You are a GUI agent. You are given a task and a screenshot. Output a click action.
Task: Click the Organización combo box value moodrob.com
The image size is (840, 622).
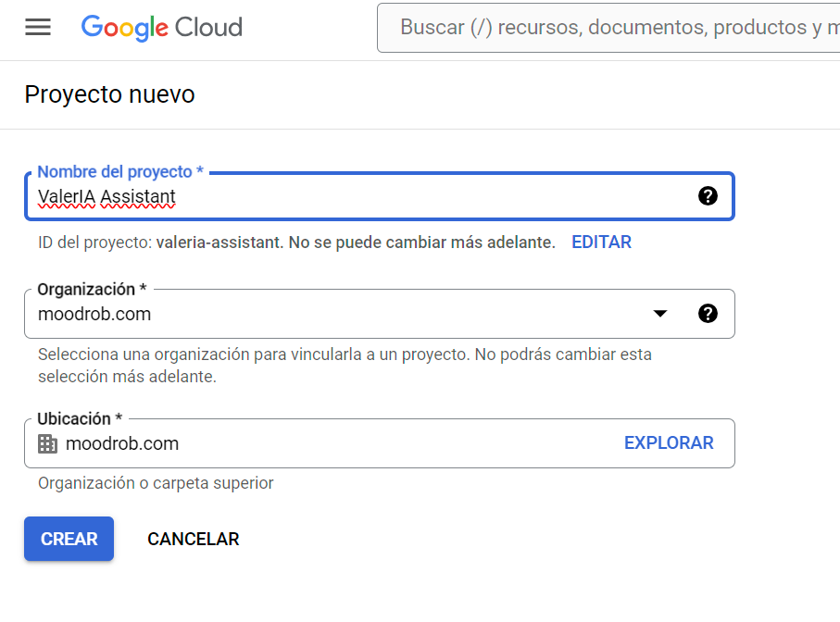pos(94,314)
